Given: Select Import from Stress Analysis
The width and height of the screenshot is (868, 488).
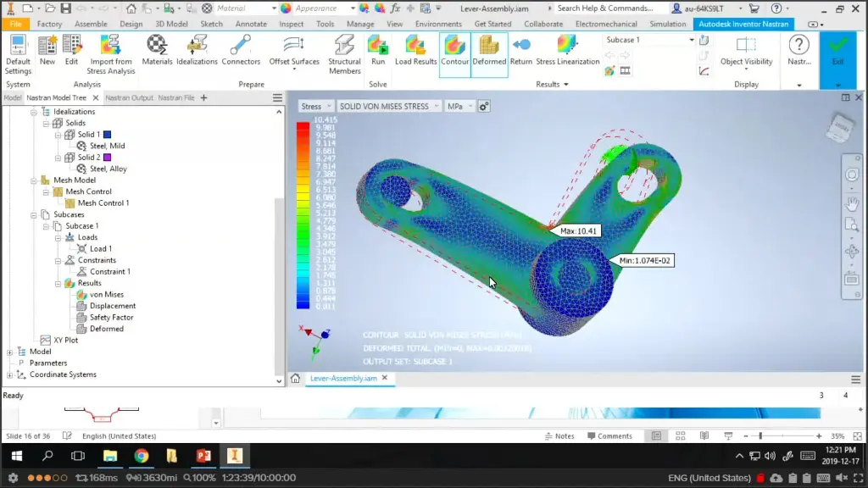Looking at the screenshot, I should 111,54.
